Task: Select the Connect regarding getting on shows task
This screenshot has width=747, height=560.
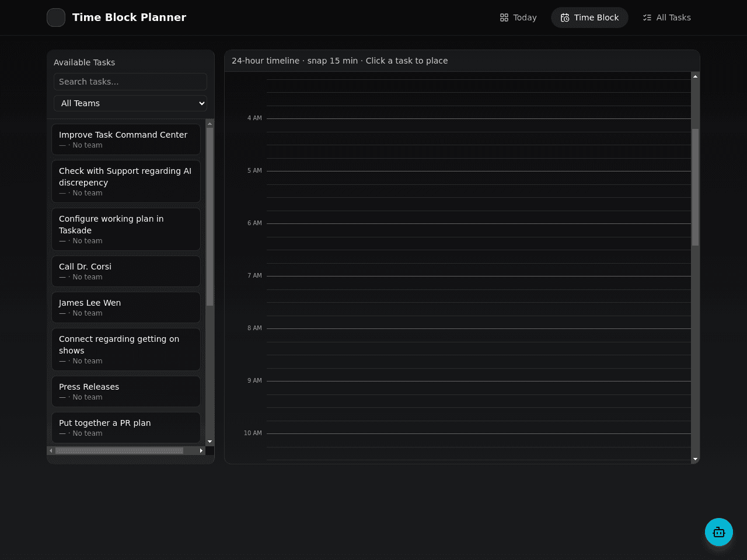Action: pyautogui.click(x=126, y=349)
